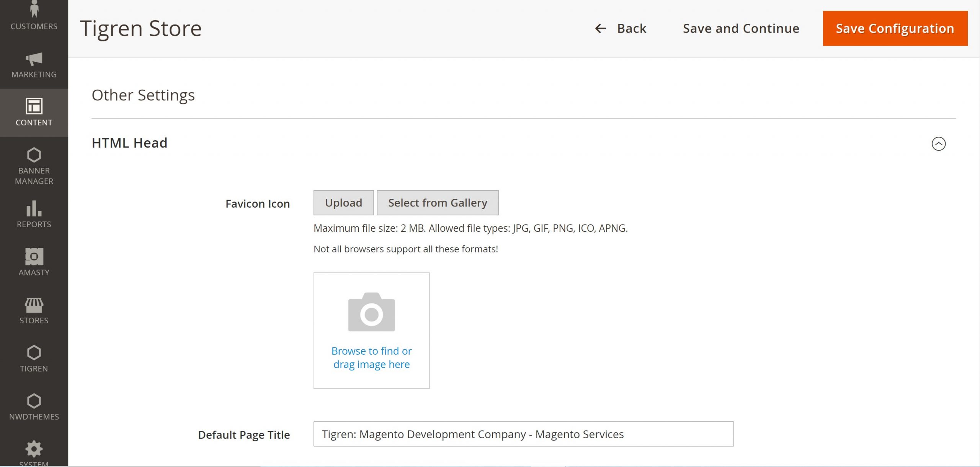Click the Upload favicon button
This screenshot has width=980, height=467.
343,203
